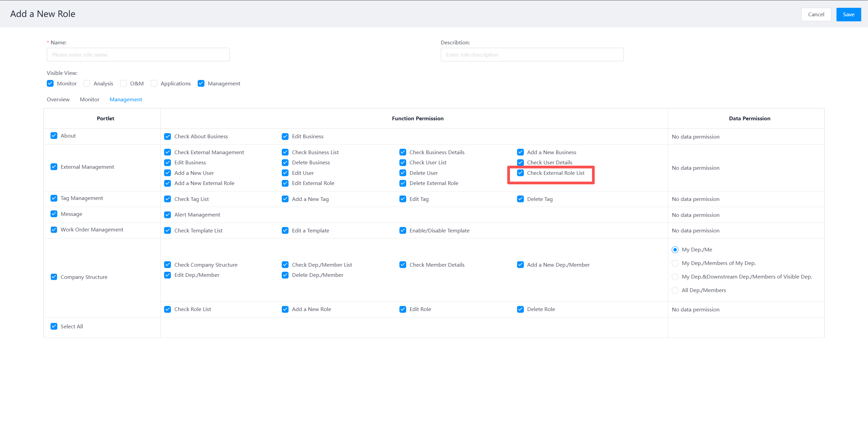
Task: Uncheck Enable/Disable Template permission
Action: (403, 230)
